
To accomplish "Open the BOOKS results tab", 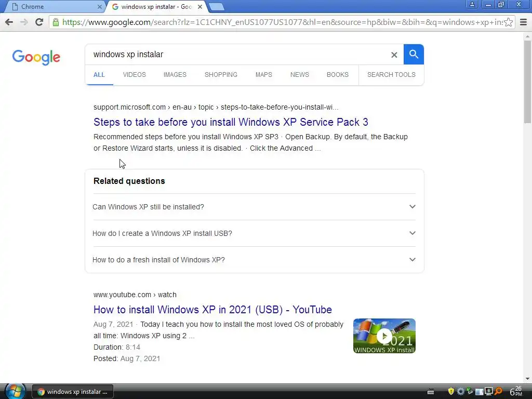I will pyautogui.click(x=338, y=75).
